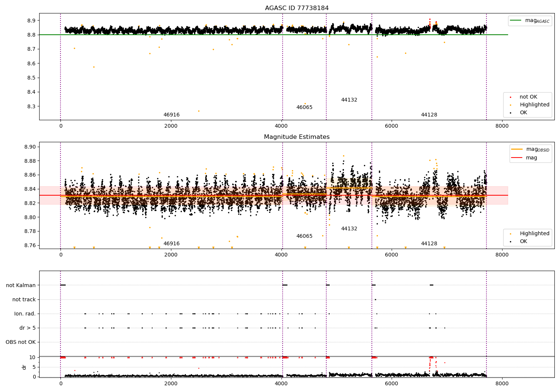Click the "dr > 5" row label

tap(28, 328)
